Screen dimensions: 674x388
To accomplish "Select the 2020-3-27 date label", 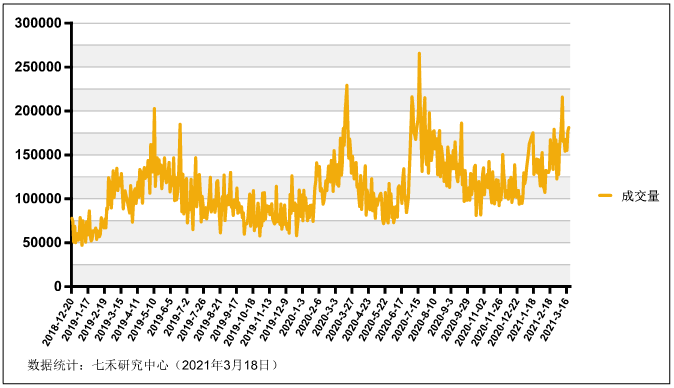I will pyautogui.click(x=340, y=319).
